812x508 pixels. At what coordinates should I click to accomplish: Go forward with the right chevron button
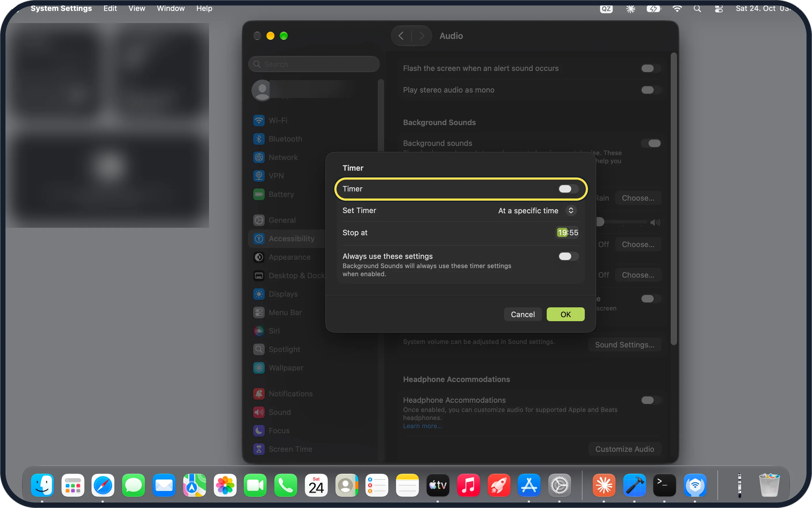click(422, 36)
